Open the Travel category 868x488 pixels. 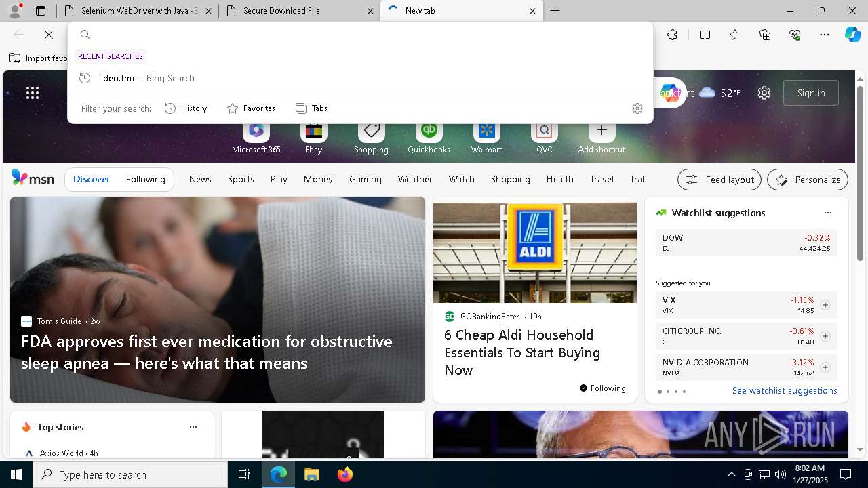click(601, 179)
